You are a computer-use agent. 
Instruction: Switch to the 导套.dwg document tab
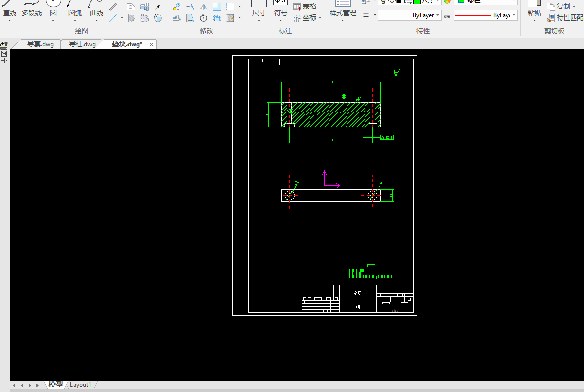click(x=40, y=44)
